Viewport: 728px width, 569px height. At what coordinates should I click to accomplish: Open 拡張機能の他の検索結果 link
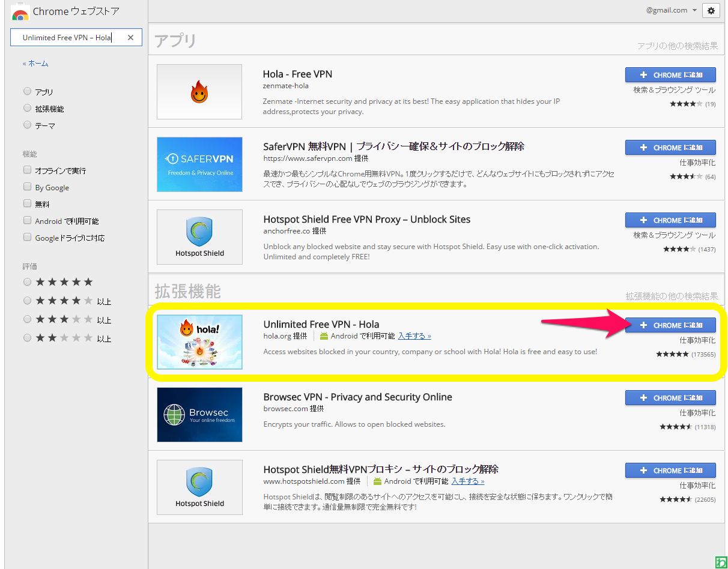tap(672, 297)
